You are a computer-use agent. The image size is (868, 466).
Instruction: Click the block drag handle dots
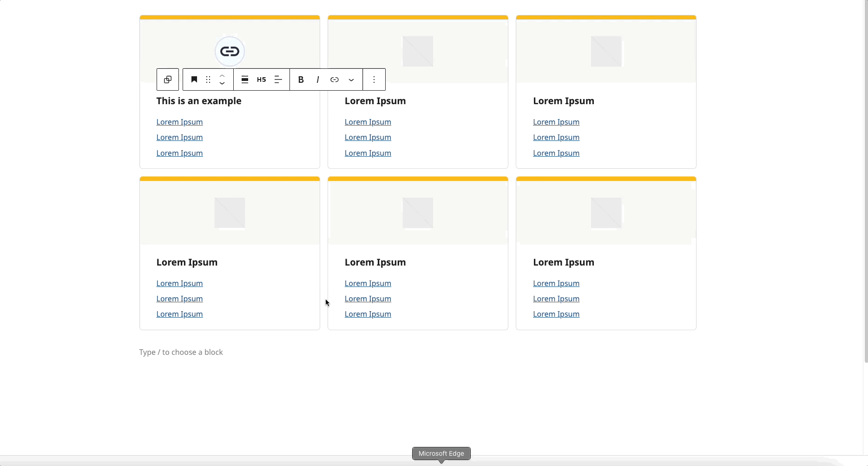[x=208, y=80]
